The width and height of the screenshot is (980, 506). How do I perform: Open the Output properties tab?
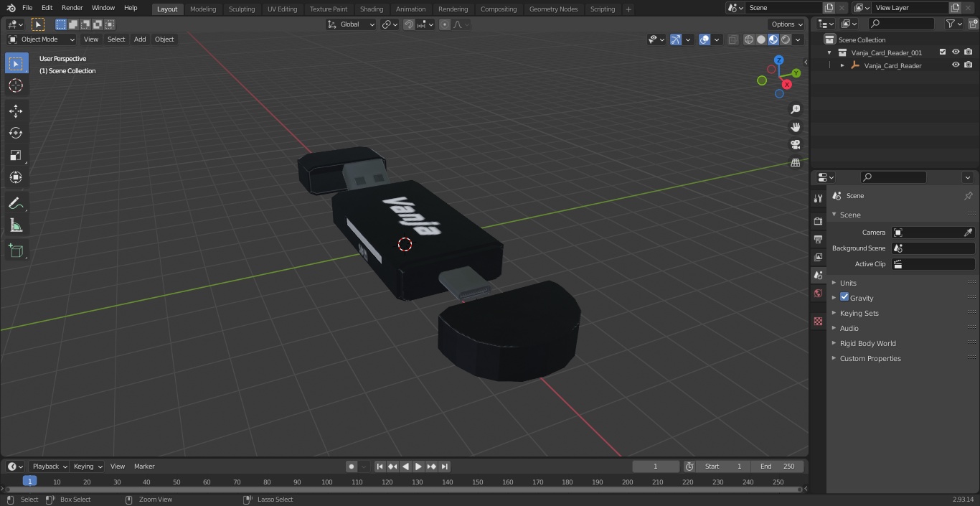[x=818, y=239]
